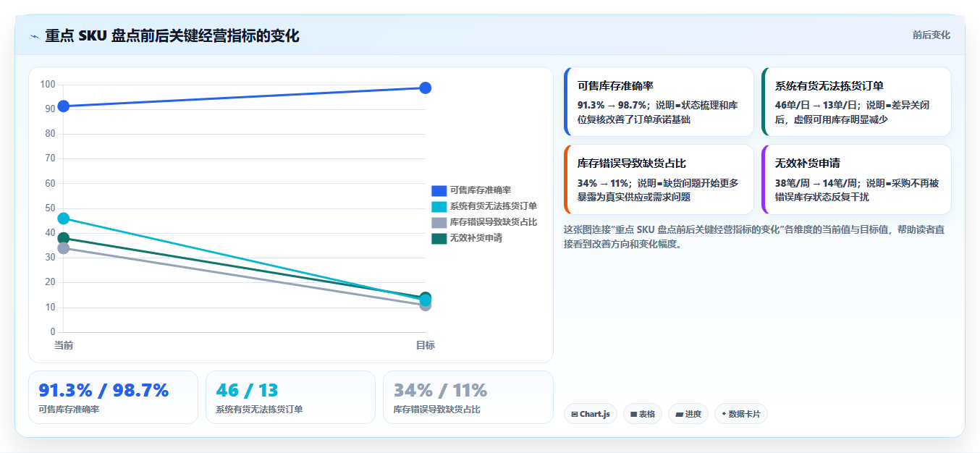Toggle the 可售库存准确率 legend swatch

click(439, 190)
